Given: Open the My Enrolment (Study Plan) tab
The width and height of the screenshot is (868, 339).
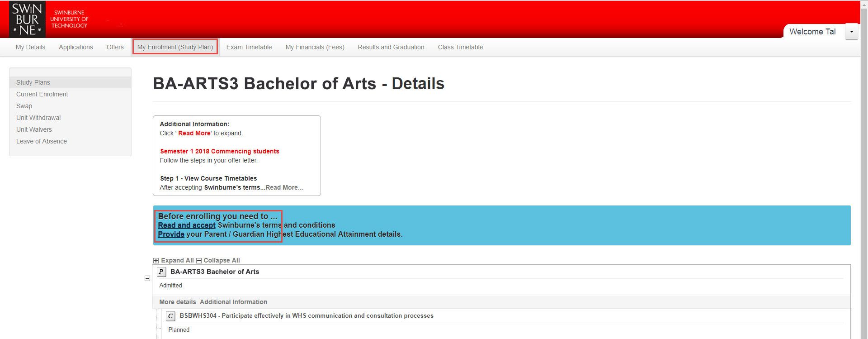Looking at the screenshot, I should point(175,47).
